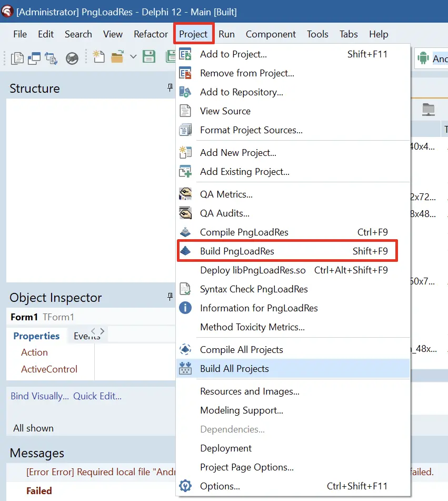Screen dimensions: 448x501
Task: Click the Save toolbar icon
Action: pos(149,56)
